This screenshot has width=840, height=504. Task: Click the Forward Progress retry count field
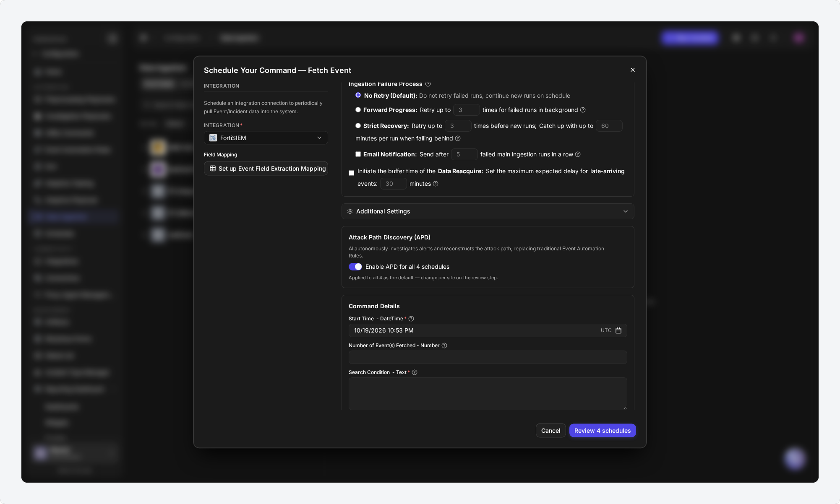pos(466,110)
